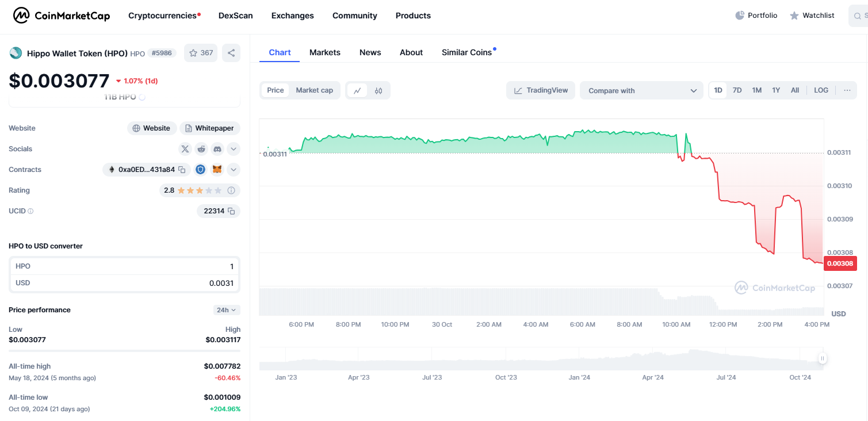Copy the UCID 22314 value
Viewport: 868px width, 421px height.
click(231, 211)
